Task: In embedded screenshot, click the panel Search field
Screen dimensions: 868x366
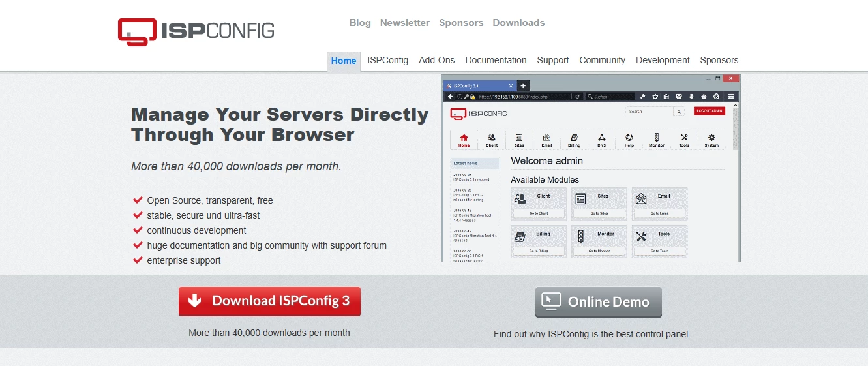Action: click(x=649, y=112)
